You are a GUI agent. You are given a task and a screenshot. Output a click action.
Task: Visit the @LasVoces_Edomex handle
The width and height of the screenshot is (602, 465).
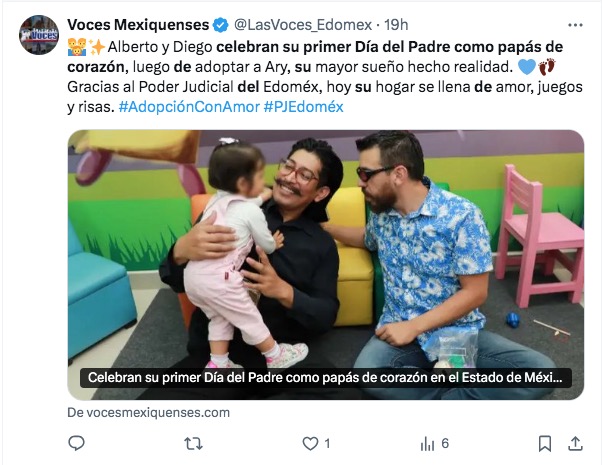(303, 25)
